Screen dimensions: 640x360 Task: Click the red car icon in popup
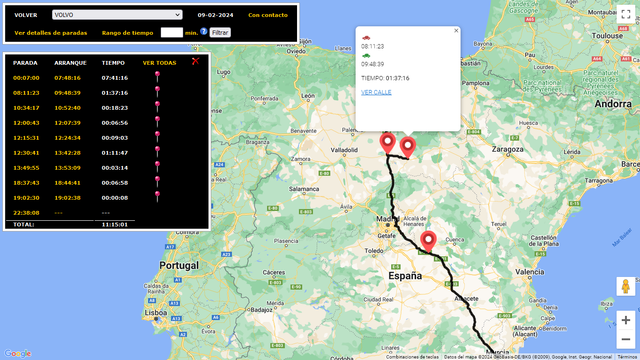[366, 38]
